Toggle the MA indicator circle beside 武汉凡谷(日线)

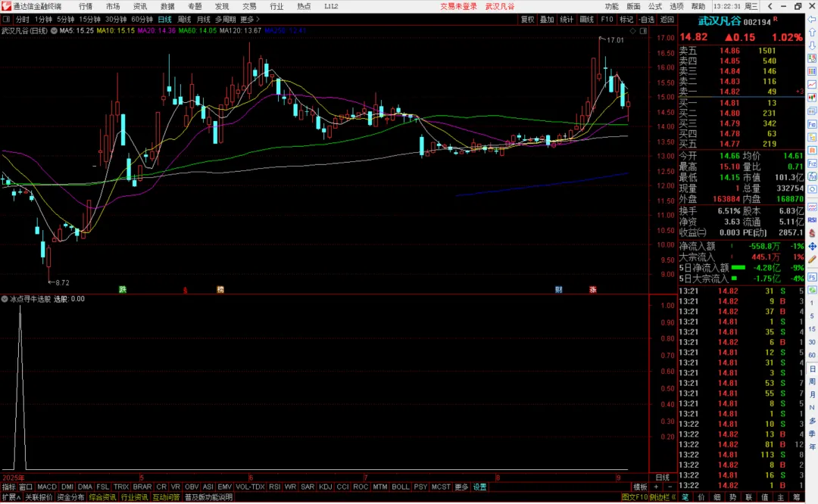pyautogui.click(x=54, y=31)
